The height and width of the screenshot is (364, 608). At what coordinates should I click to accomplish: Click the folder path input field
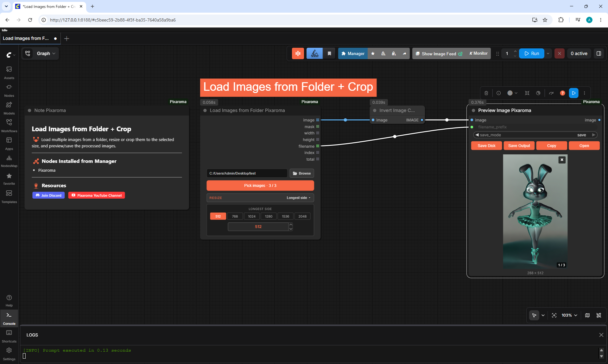coord(247,173)
